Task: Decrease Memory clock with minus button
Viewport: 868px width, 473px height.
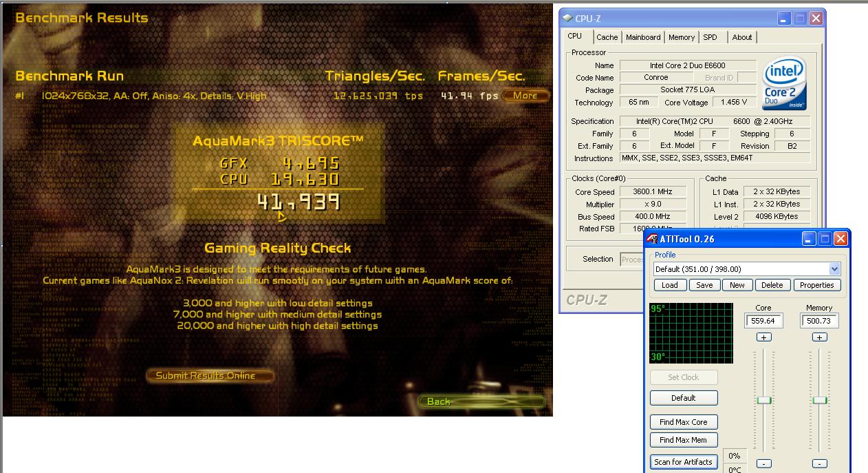Action: (818, 464)
